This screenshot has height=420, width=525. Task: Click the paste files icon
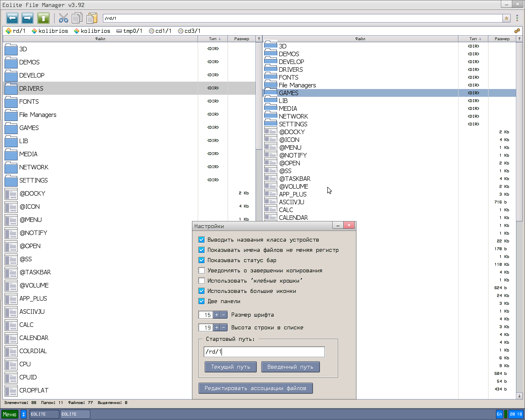pyautogui.click(x=91, y=18)
